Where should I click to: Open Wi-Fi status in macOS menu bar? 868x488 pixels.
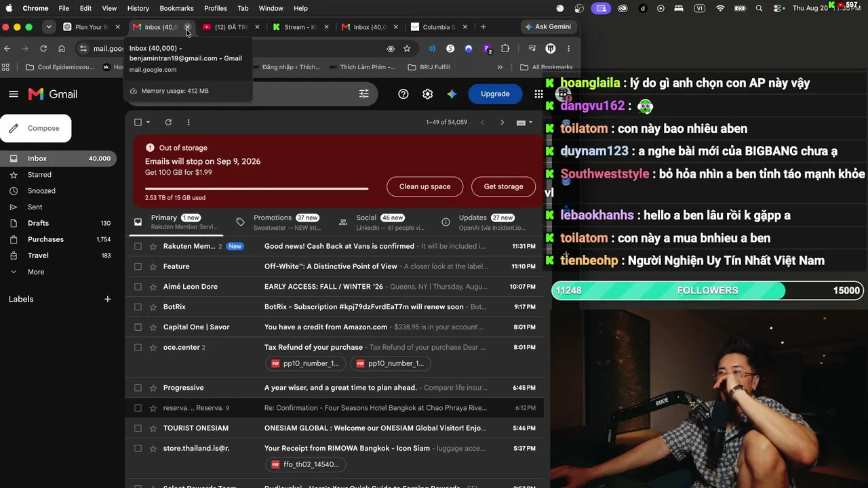(x=720, y=8)
